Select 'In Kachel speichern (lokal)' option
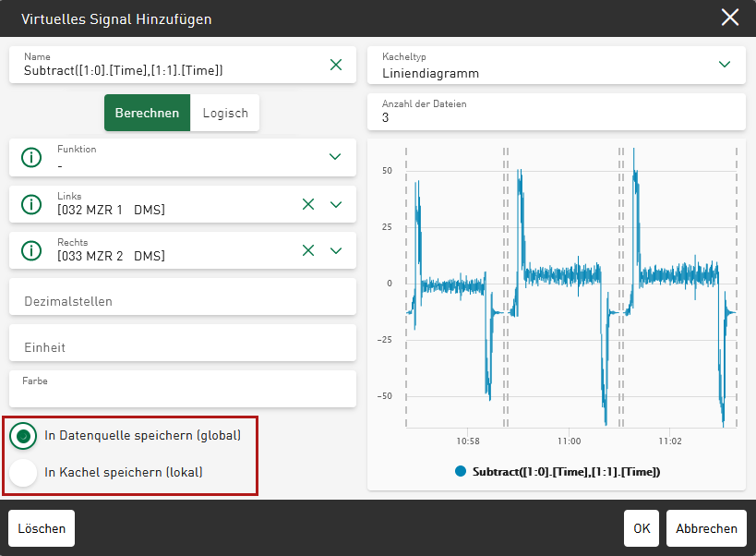 [23, 472]
